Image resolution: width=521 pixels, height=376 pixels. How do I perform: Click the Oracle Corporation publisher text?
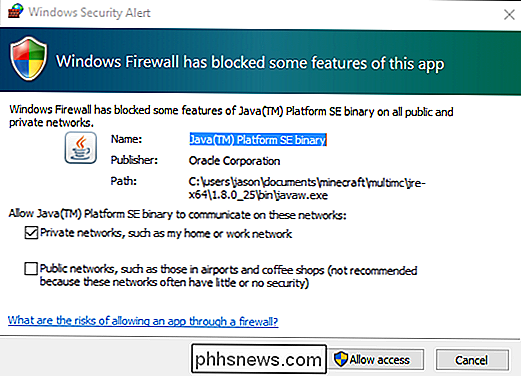tap(234, 161)
